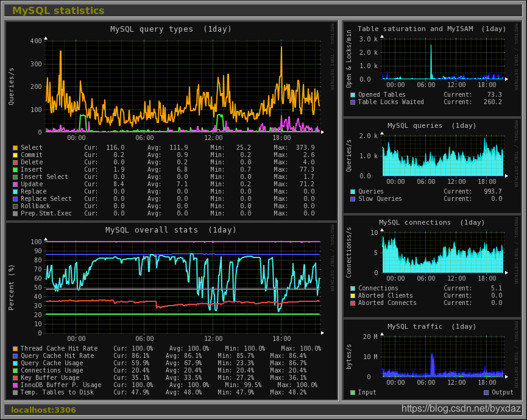527x420 pixels.
Task: Click the Insert Max value 77.3
Action: [x=307, y=170]
